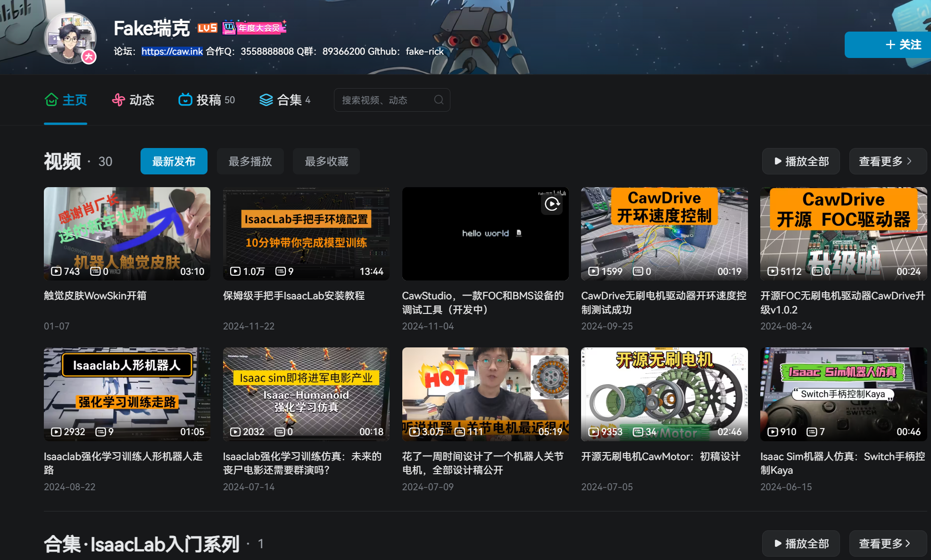Image resolution: width=931 pixels, height=560 pixels.
Task: Click the watch-later icon on CawStudio thumbnail
Action: click(552, 204)
